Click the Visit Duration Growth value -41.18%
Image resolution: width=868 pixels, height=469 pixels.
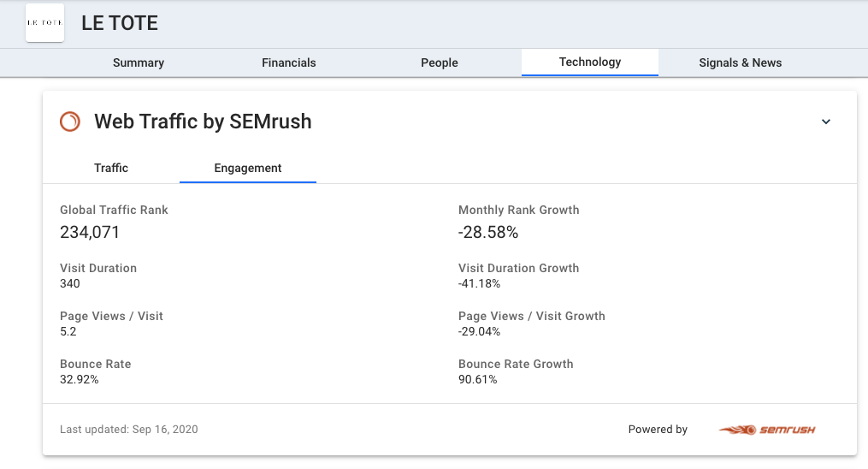click(480, 283)
